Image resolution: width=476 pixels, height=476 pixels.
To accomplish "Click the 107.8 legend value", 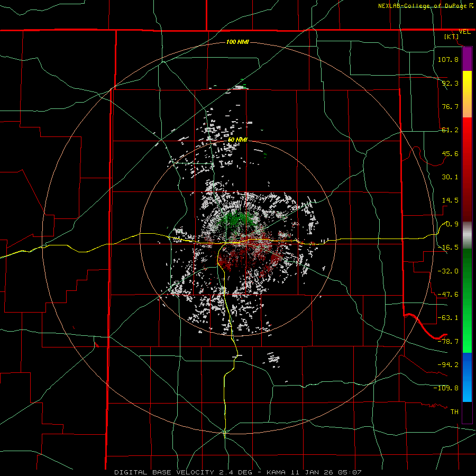I will point(448,59).
